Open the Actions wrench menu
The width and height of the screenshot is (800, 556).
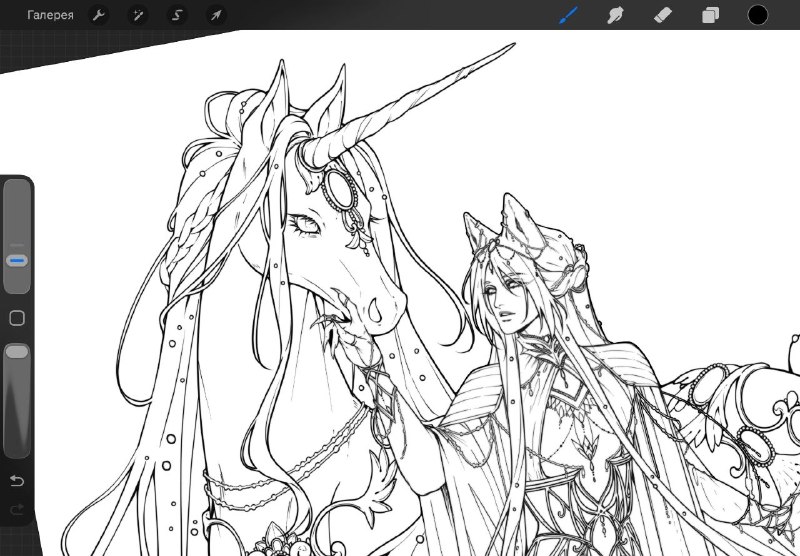(x=98, y=15)
